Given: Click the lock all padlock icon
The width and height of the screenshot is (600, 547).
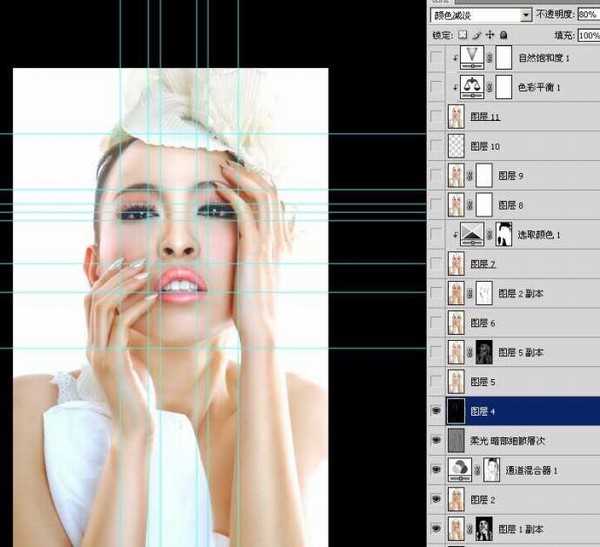Looking at the screenshot, I should pos(505,35).
